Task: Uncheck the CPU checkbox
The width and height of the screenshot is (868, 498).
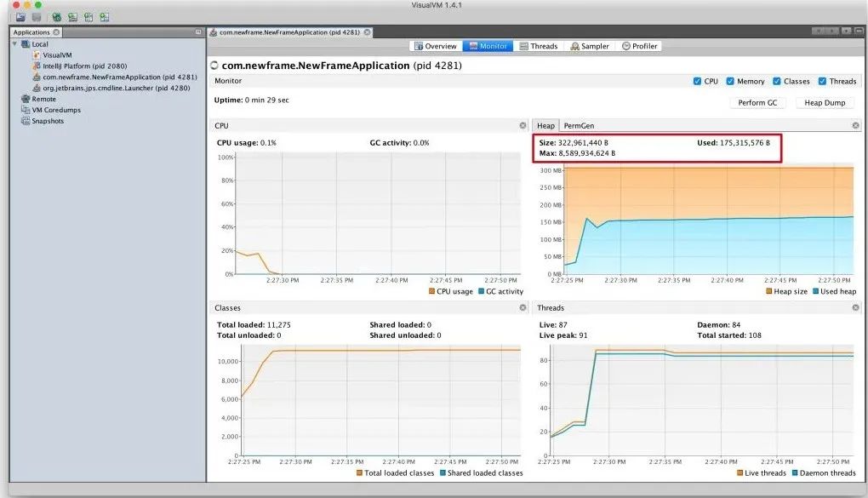Action: coord(697,81)
